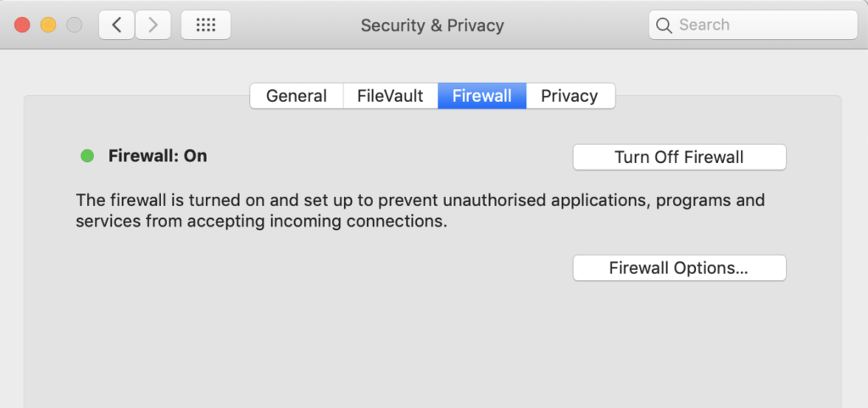Image resolution: width=868 pixels, height=408 pixels.
Task: Go forward using the right chevron button
Action: click(x=153, y=25)
